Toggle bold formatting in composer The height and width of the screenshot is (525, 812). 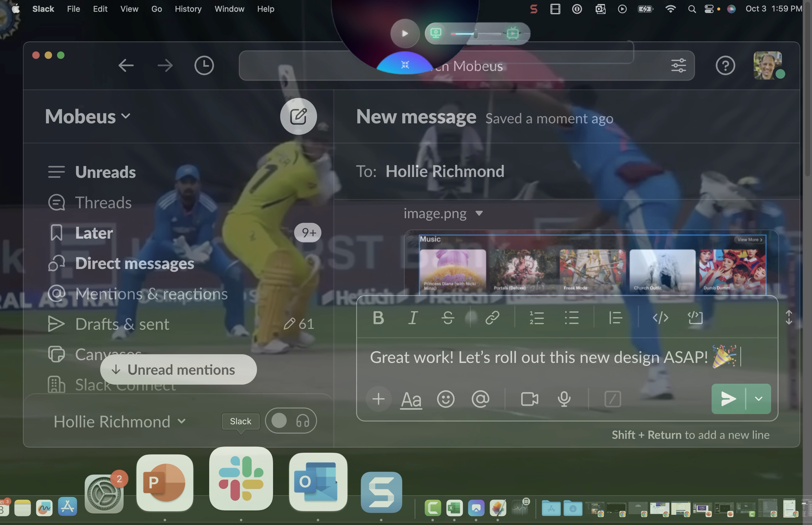click(x=378, y=318)
